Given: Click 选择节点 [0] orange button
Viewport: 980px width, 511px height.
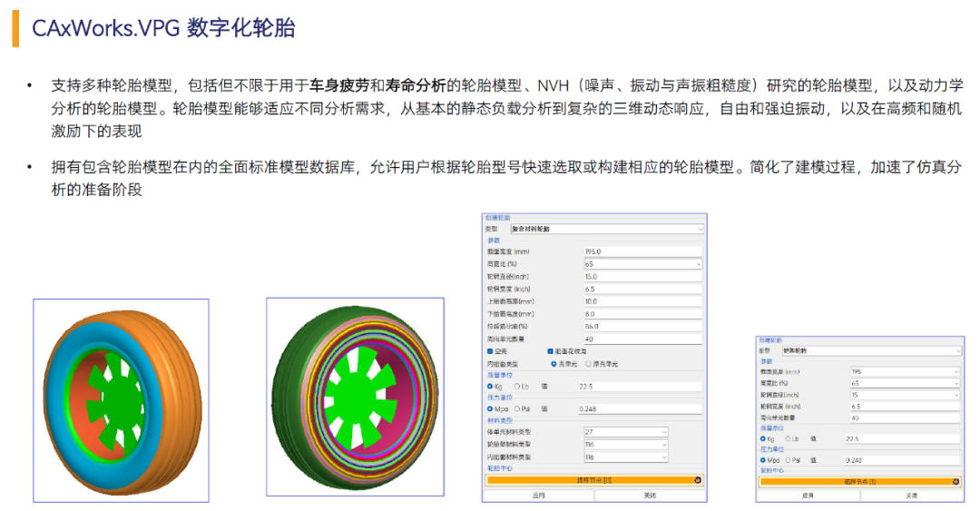Looking at the screenshot, I should pos(593,480).
